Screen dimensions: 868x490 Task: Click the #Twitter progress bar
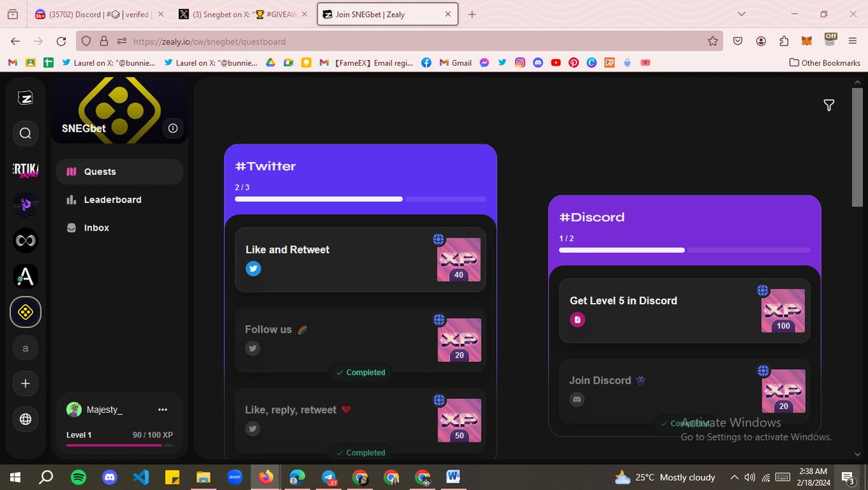click(360, 199)
